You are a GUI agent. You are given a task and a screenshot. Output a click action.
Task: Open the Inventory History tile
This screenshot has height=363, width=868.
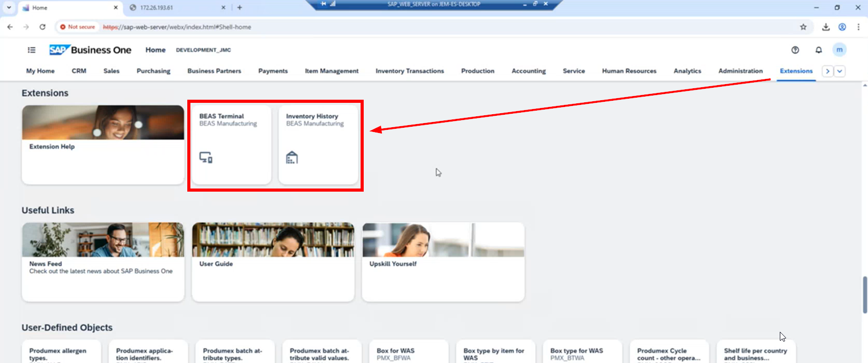pyautogui.click(x=318, y=145)
